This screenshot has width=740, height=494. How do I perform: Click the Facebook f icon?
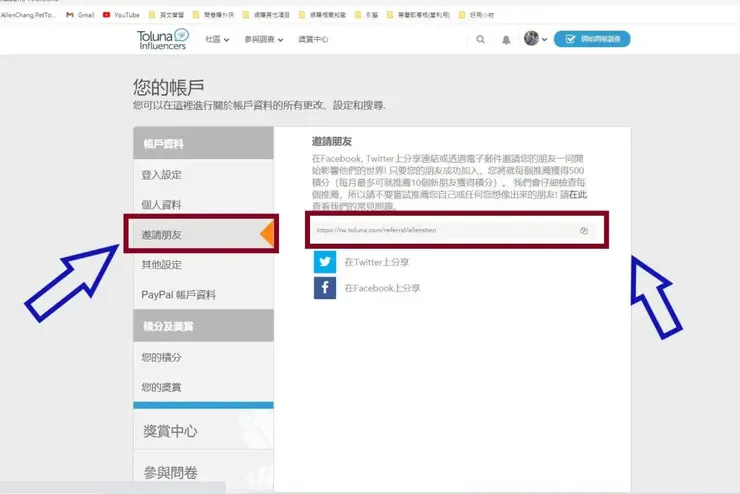pos(325,288)
